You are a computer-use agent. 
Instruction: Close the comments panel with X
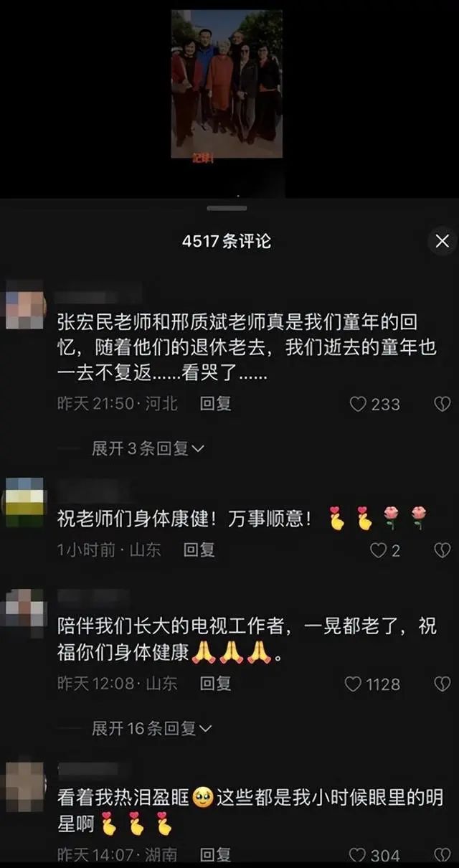[x=443, y=241]
